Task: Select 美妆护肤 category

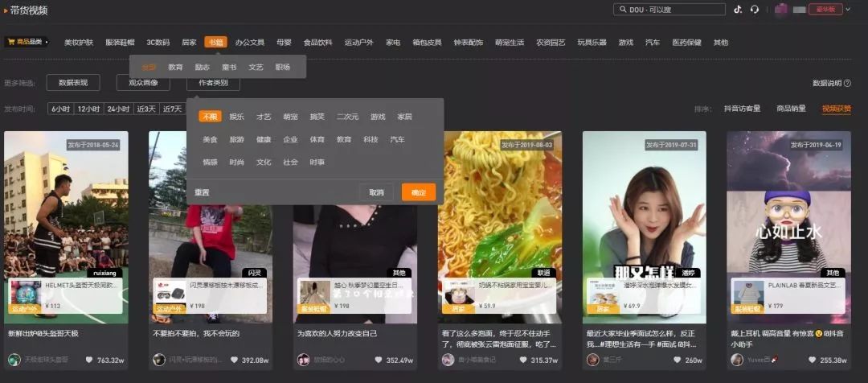Action: pos(79,43)
